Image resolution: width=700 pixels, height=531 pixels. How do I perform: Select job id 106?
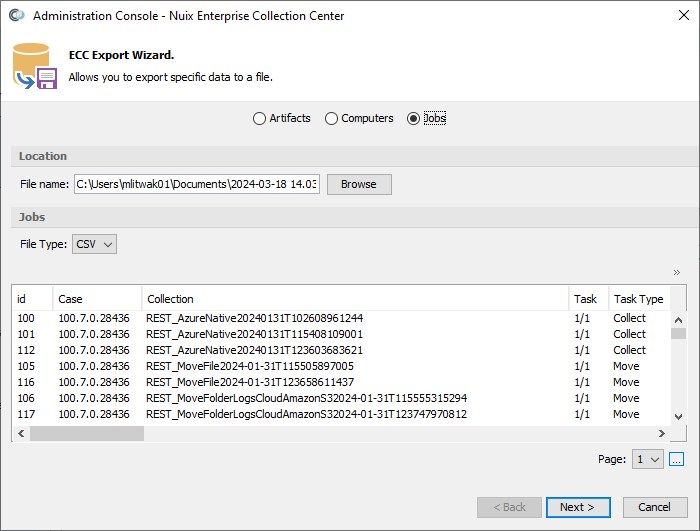(26, 398)
